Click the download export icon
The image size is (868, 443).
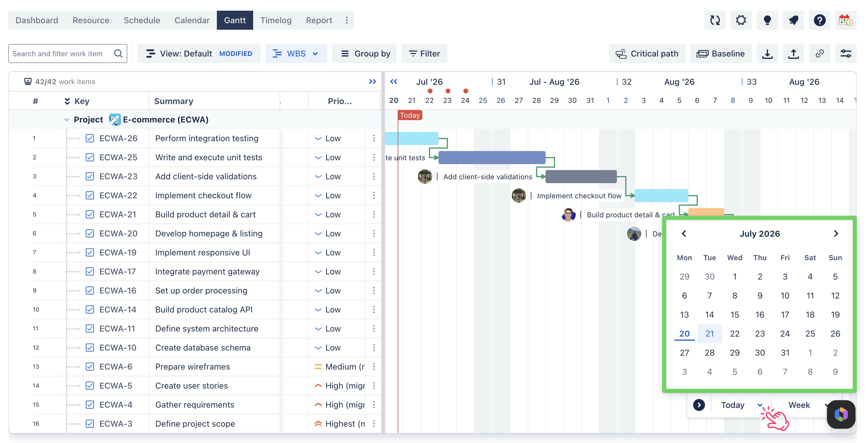click(767, 54)
